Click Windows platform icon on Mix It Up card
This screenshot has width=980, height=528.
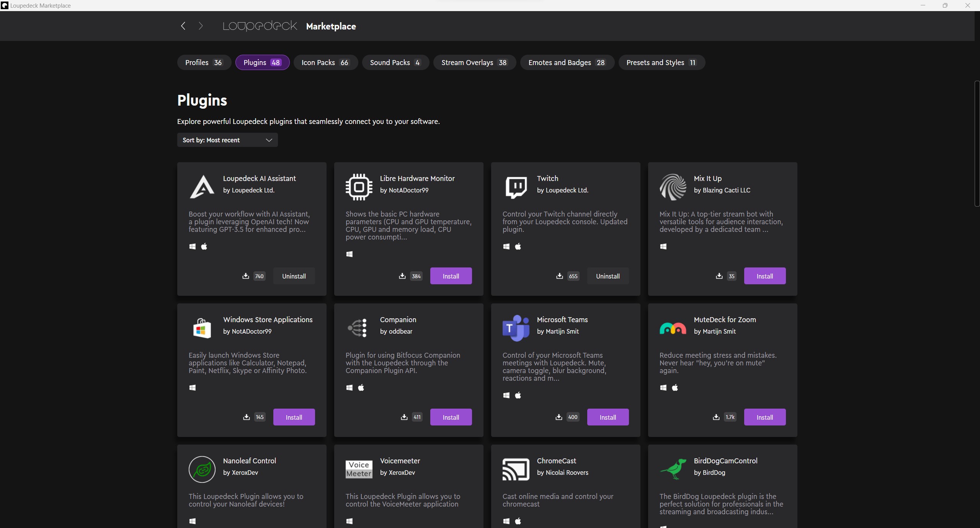tap(663, 246)
